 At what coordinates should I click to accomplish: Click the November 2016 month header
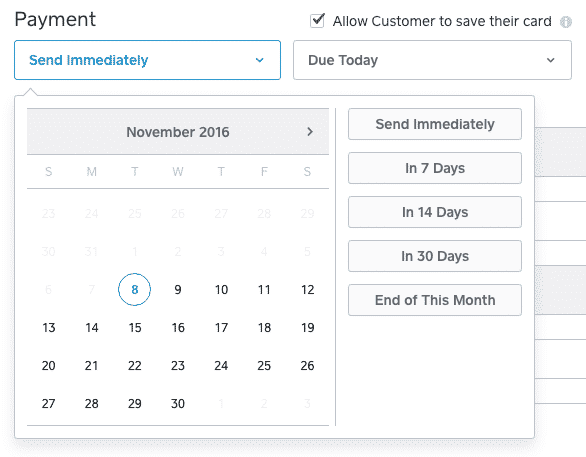pos(178,132)
